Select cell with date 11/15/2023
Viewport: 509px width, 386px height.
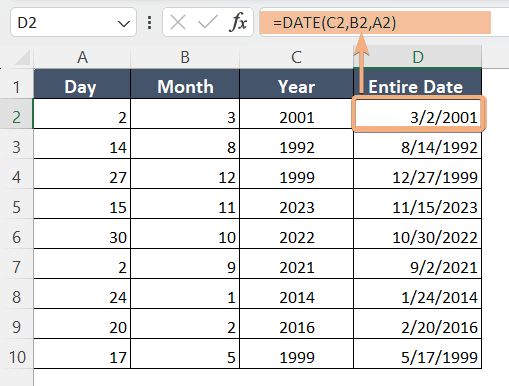[418, 204]
